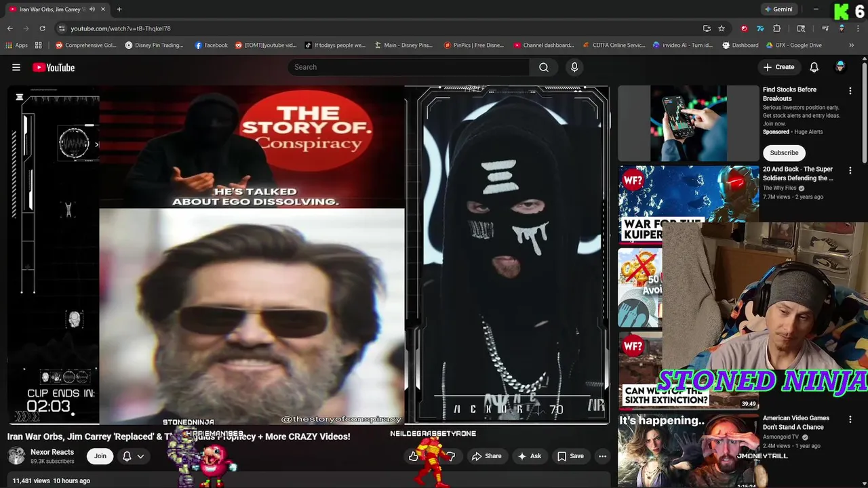Open a new browser tab
868x488 pixels.
coord(119,9)
